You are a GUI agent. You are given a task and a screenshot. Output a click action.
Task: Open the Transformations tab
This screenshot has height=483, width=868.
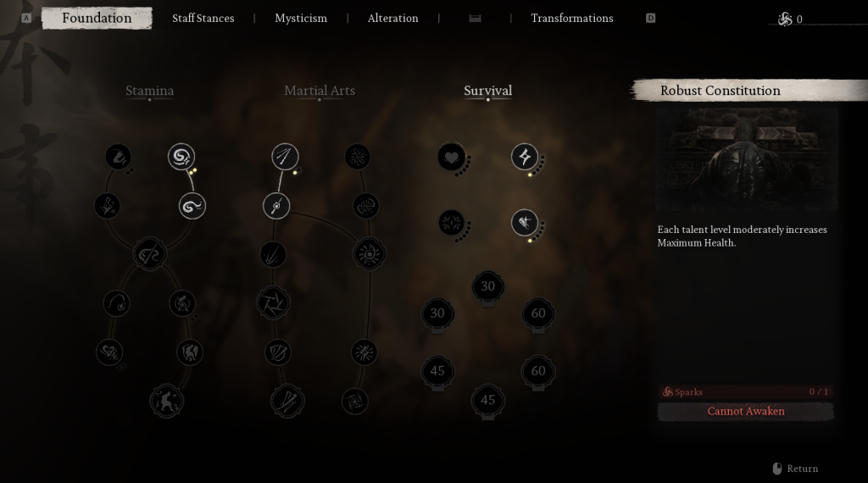[x=572, y=19]
